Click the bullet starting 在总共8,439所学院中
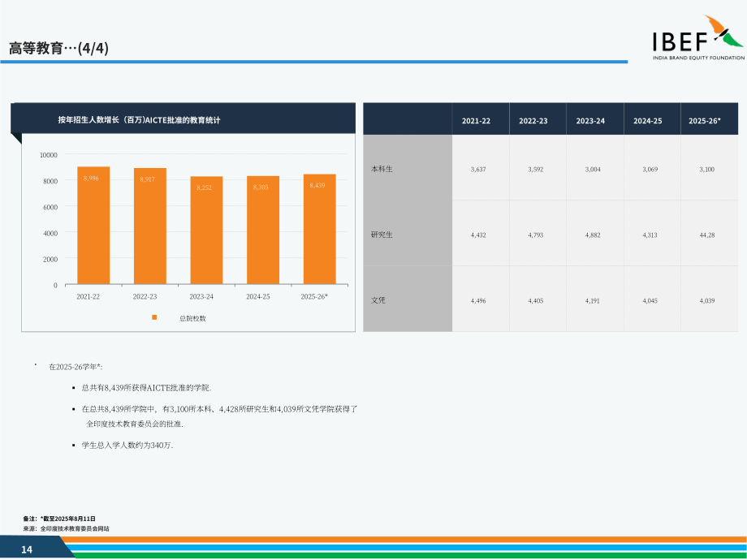The image size is (747, 560). pos(219,416)
